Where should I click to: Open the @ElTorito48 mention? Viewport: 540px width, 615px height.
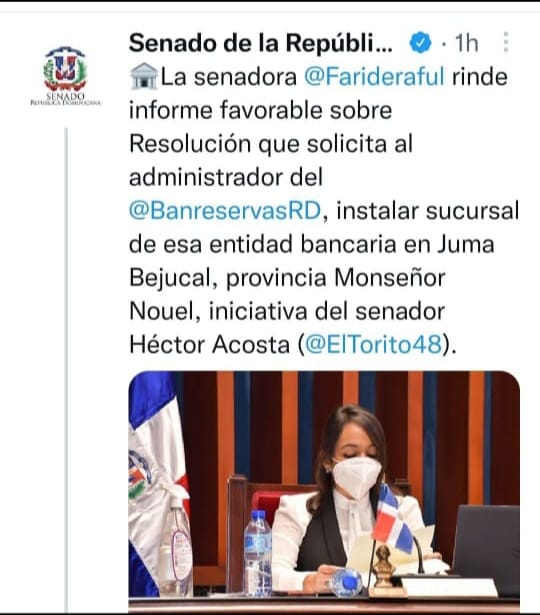[373, 345]
